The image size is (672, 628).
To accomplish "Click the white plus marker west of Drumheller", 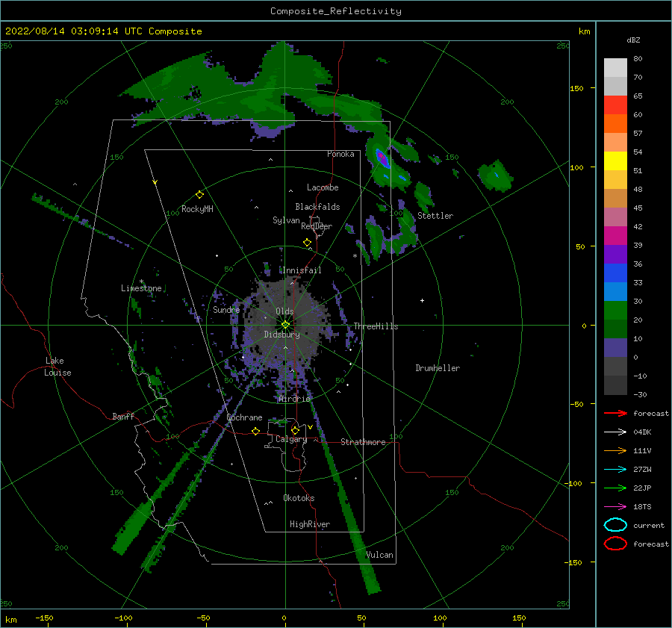I will click(422, 300).
